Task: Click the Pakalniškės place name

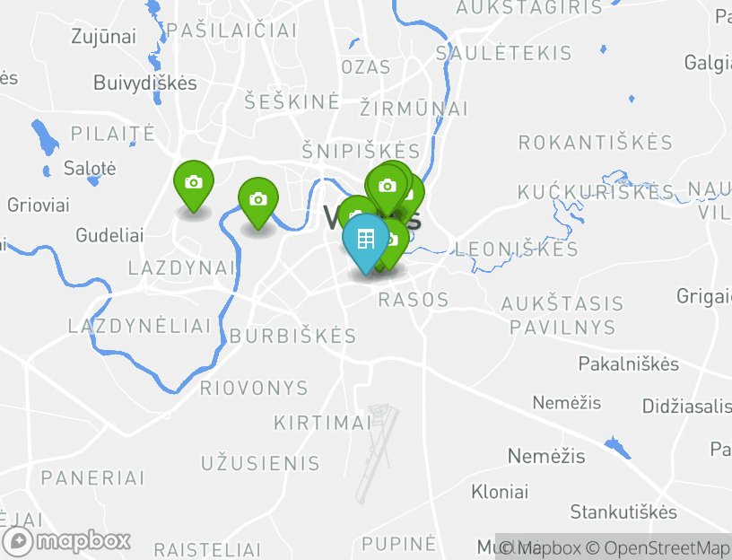Action: click(628, 363)
